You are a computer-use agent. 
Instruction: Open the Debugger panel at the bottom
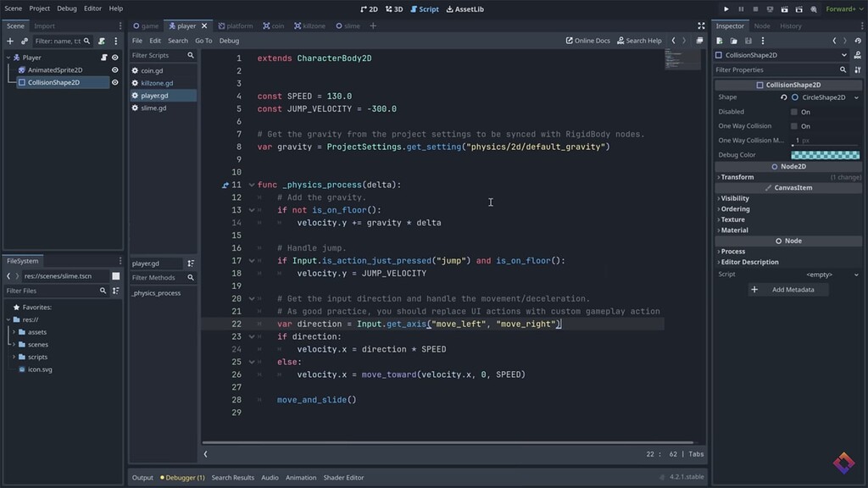[181, 477]
